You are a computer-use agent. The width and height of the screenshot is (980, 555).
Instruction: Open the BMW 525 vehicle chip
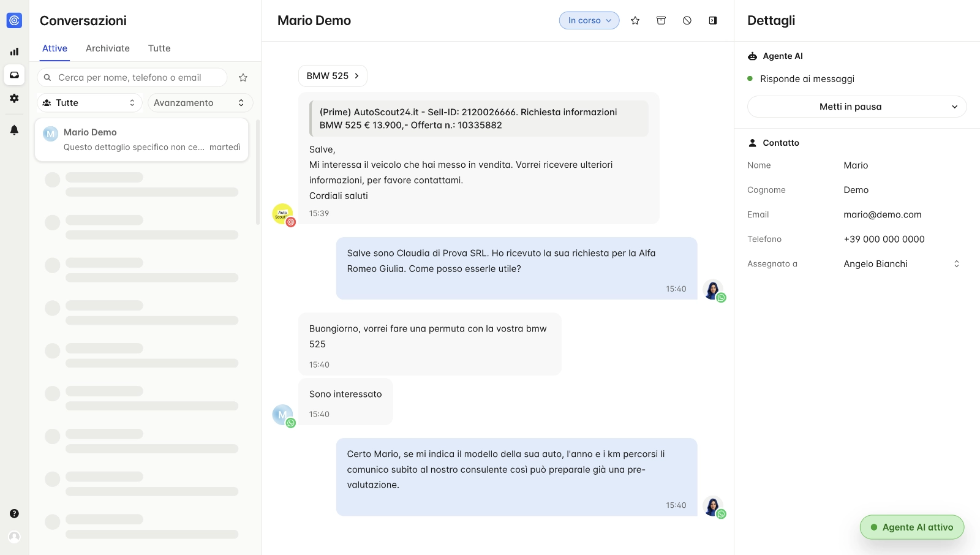click(333, 76)
